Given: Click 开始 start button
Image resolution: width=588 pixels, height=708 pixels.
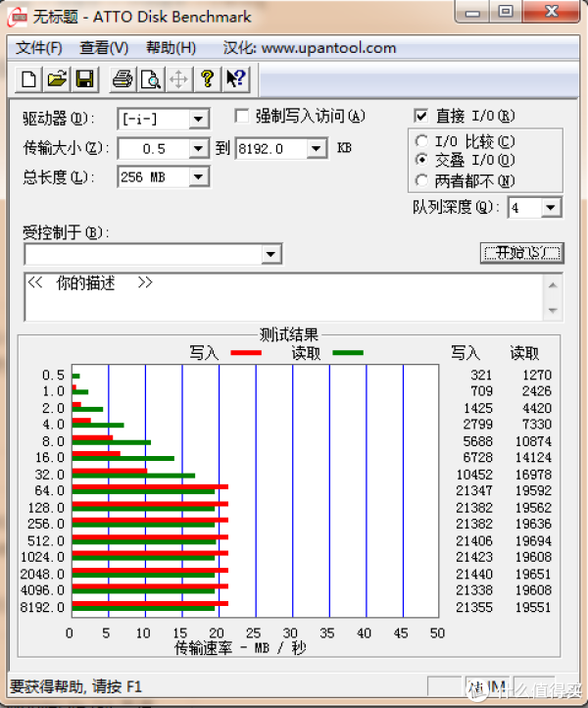Looking at the screenshot, I should [522, 253].
